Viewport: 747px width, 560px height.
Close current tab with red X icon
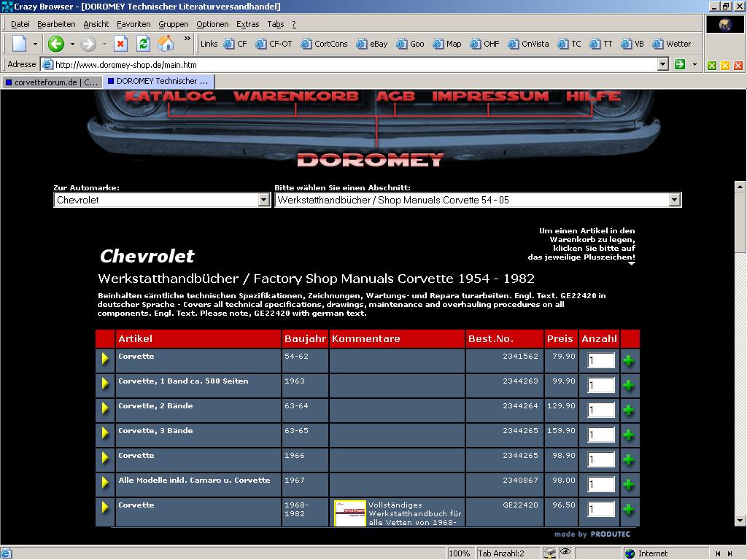[738, 65]
